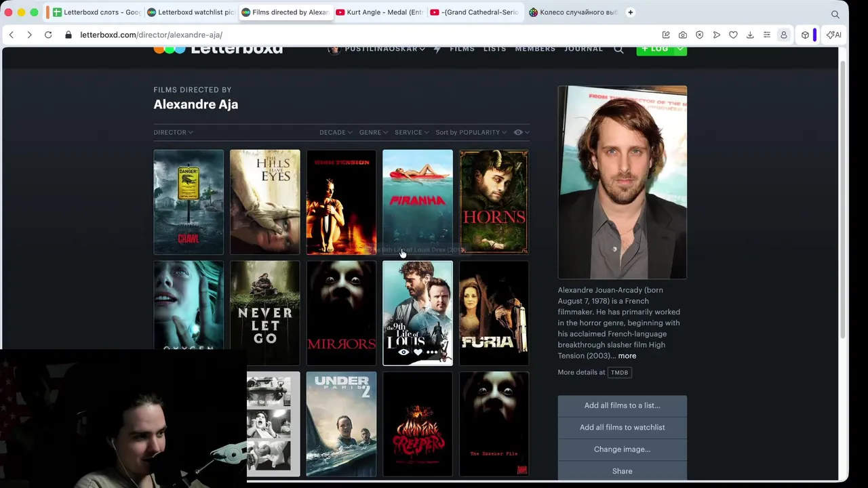Image resolution: width=868 pixels, height=488 pixels.
Task: Click the Share button
Action: point(622,471)
